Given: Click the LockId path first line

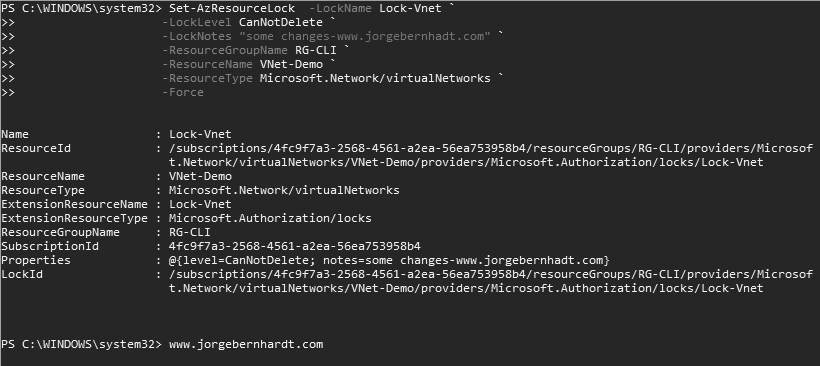Looking at the screenshot, I should pyautogui.click(x=491, y=274).
